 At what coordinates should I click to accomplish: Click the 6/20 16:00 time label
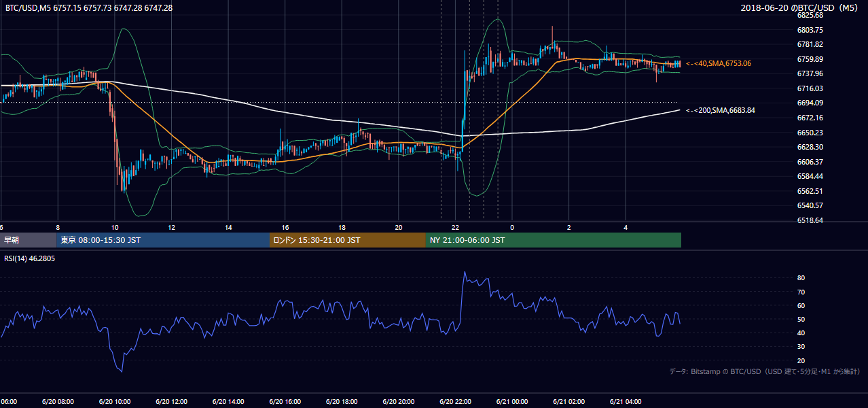[x=285, y=401]
